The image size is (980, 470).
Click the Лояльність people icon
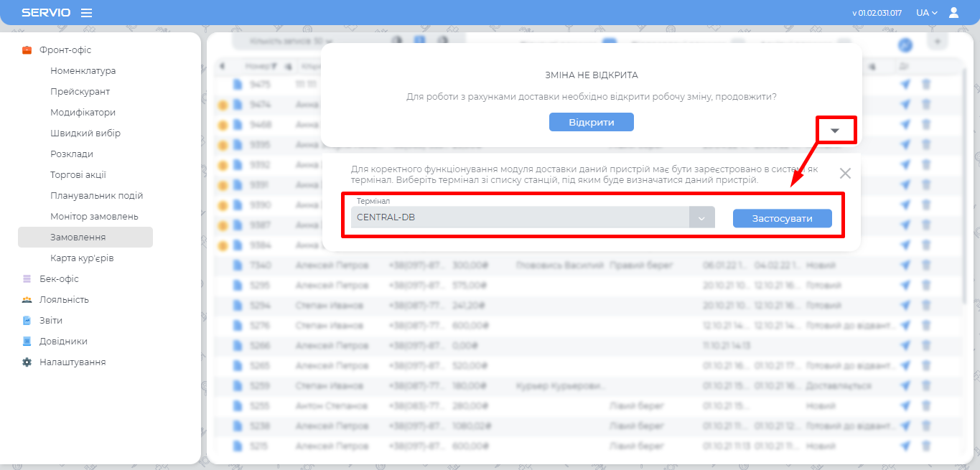point(27,300)
